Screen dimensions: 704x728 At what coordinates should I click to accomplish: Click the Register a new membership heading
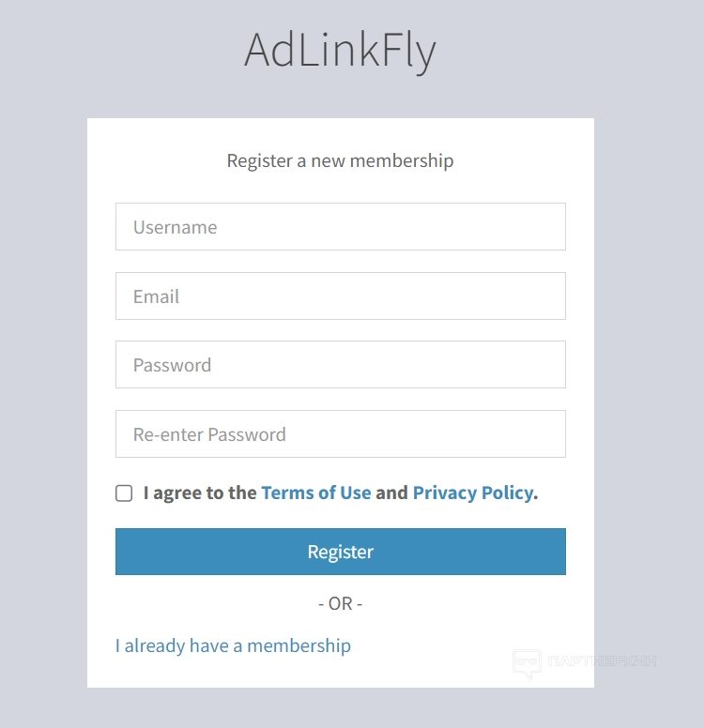tap(340, 160)
